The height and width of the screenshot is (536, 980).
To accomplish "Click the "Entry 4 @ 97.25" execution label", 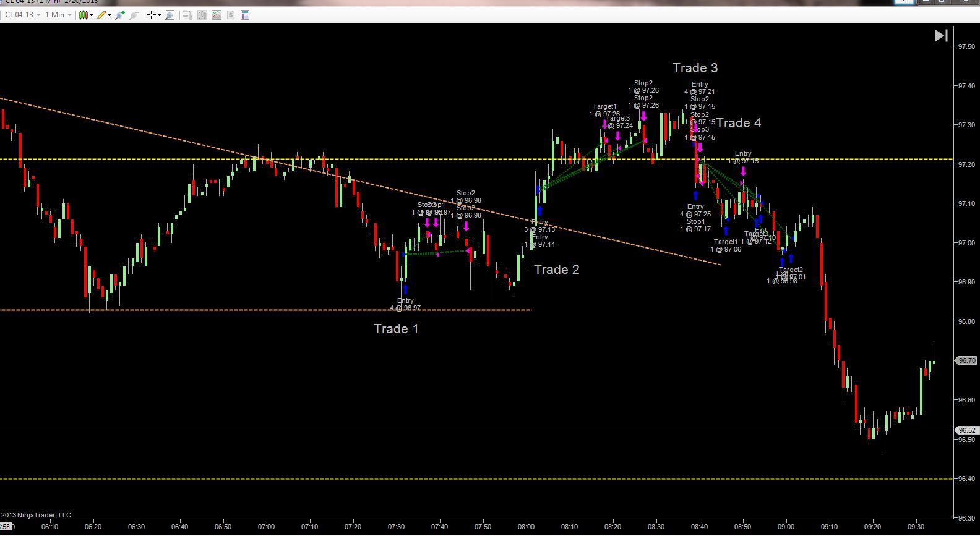I will pos(695,210).
